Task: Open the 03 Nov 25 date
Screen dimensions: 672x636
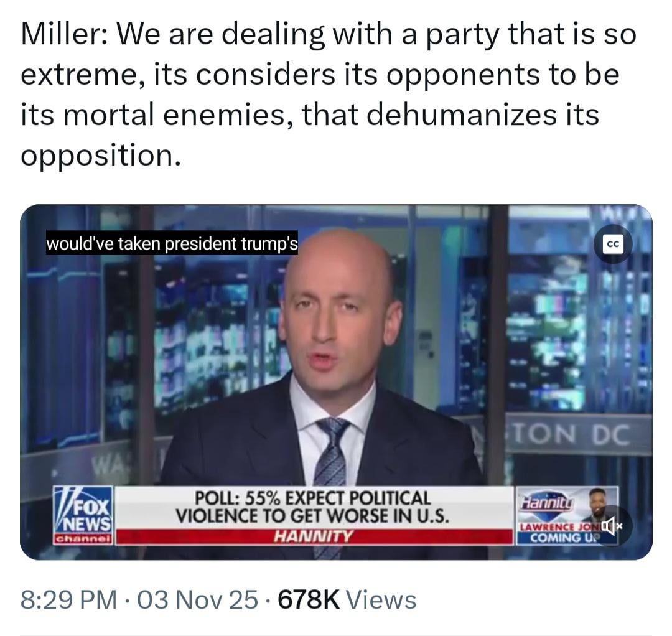Action: coord(198,599)
